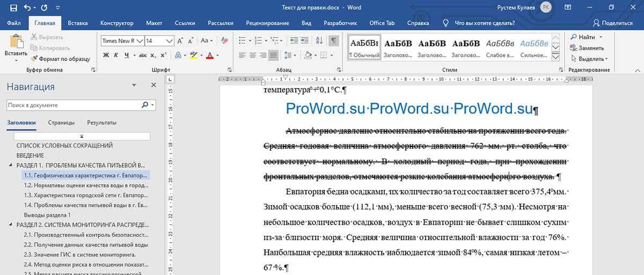Screen dimensions: 644x275
Task: Undo the last action in the title bar
Action: click(x=27, y=8)
